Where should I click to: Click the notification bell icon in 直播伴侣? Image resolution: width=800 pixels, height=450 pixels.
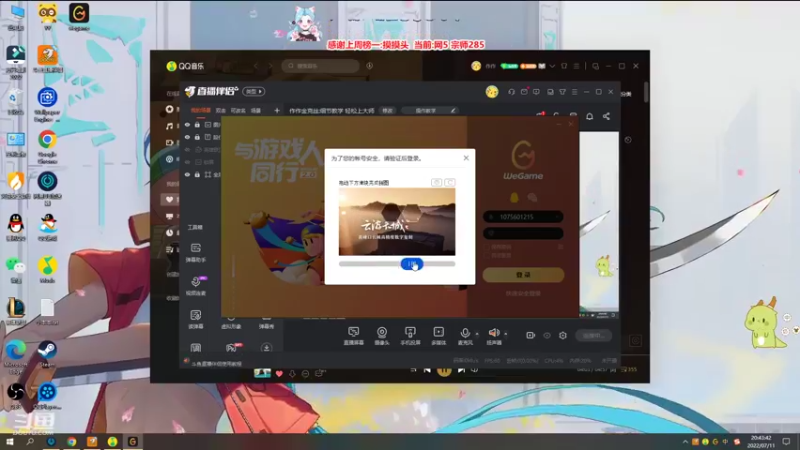[x=589, y=116]
